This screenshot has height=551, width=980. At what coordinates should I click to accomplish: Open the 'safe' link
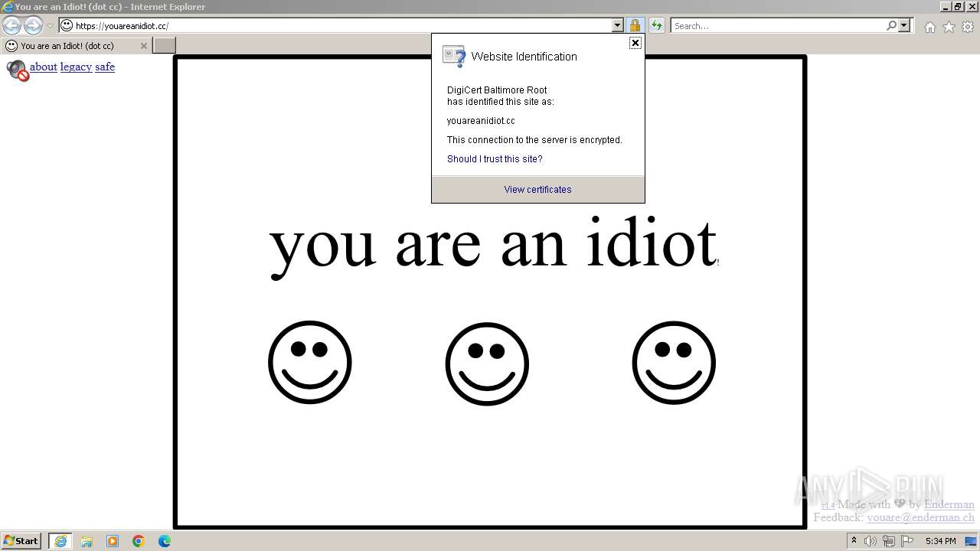(x=105, y=67)
